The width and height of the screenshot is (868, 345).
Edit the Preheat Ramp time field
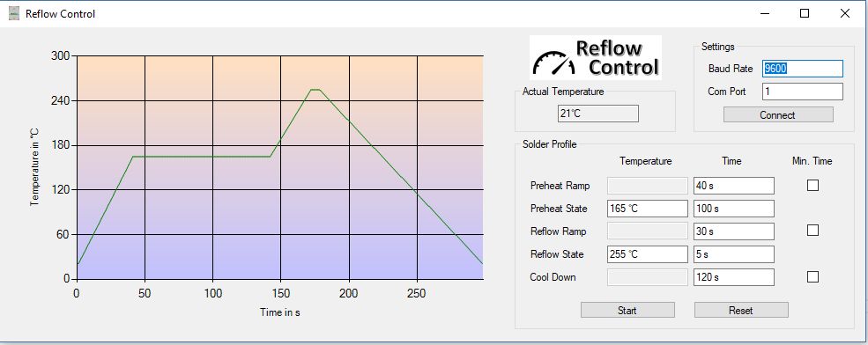[x=734, y=186]
